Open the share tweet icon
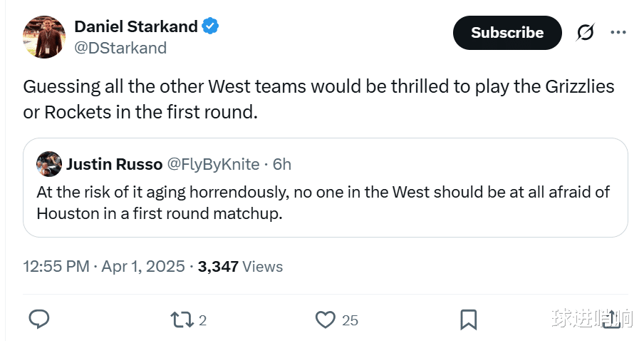 tap(611, 319)
